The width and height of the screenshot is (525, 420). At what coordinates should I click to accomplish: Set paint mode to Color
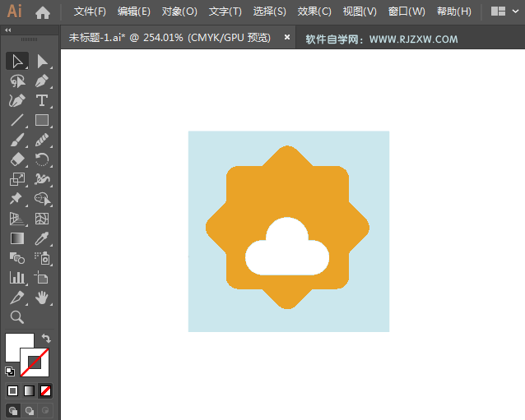click(x=12, y=390)
